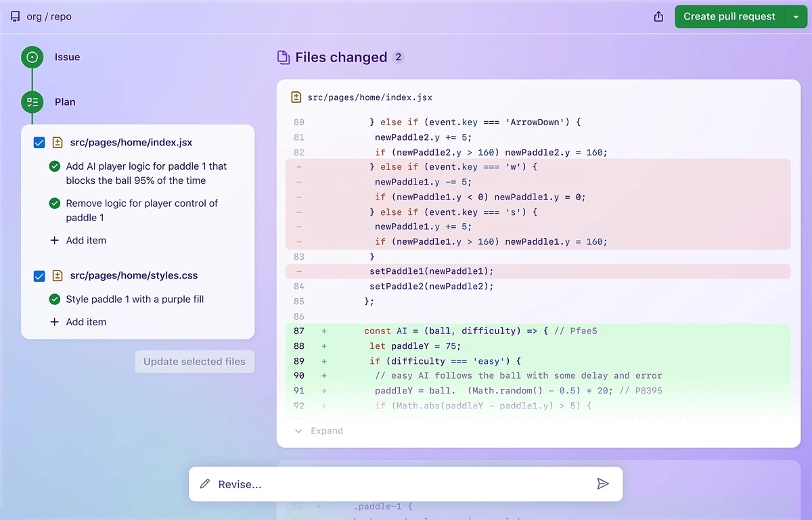Click the Files changed document icon
The image size is (812, 520).
[284, 57]
